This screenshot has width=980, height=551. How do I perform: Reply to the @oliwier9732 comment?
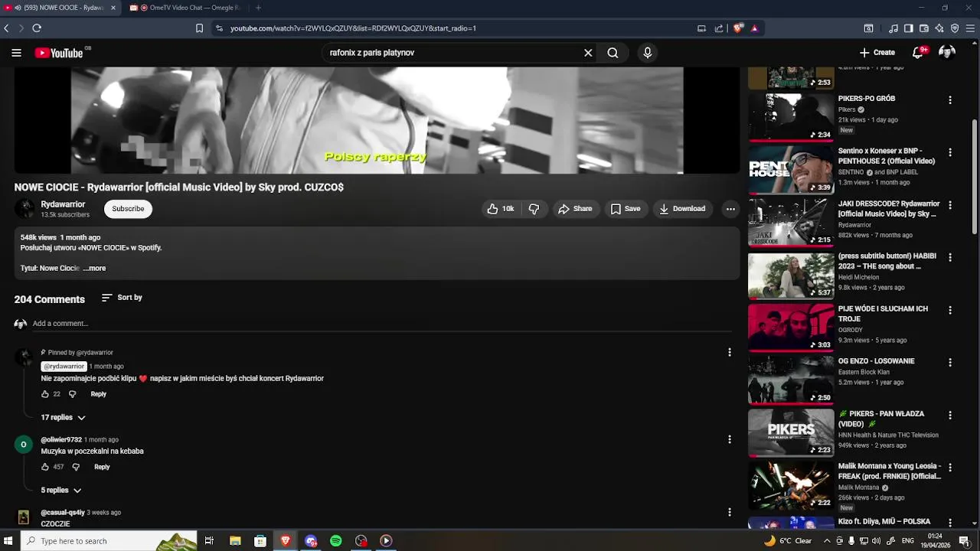pyautogui.click(x=102, y=467)
